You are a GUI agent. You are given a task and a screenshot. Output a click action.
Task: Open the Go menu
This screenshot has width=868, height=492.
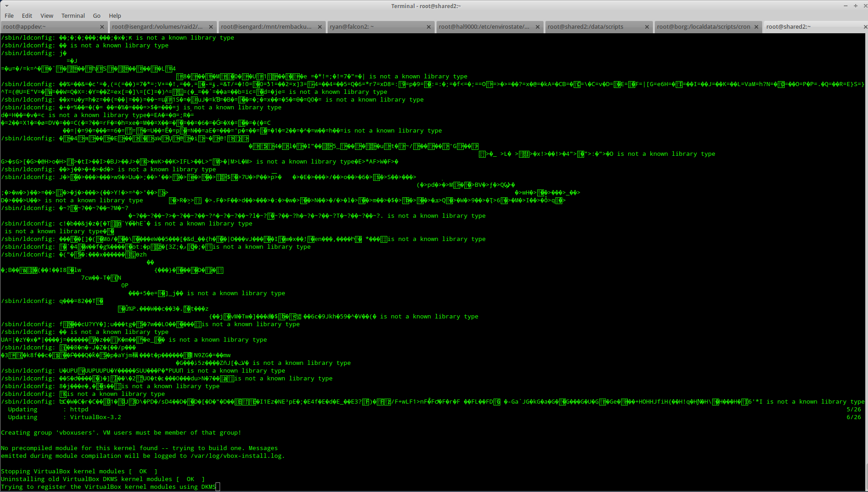97,15
